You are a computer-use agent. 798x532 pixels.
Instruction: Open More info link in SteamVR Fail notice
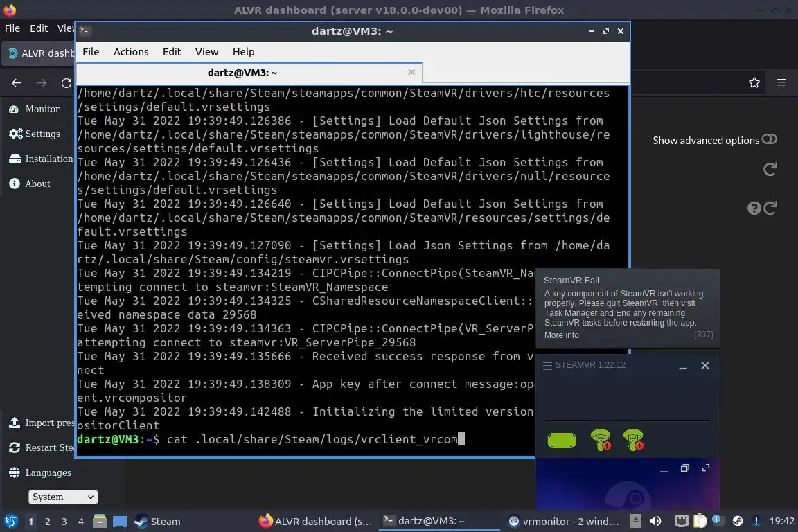[561, 335]
